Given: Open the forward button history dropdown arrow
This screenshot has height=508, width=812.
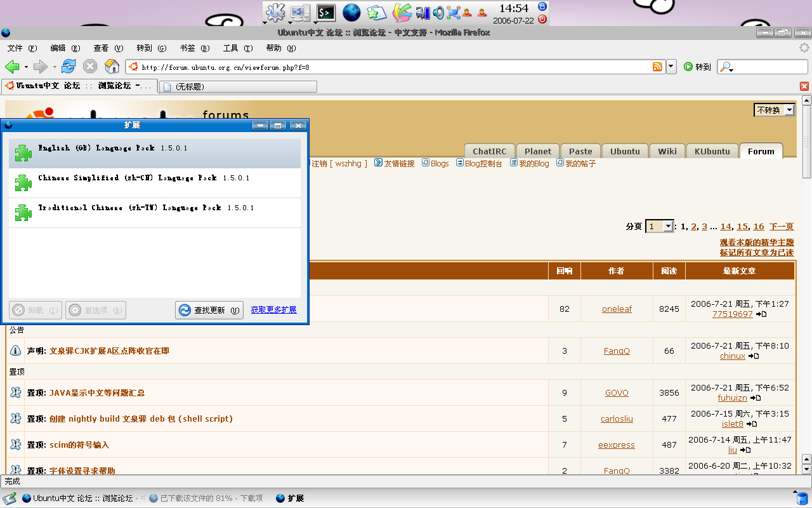Looking at the screenshot, I should tap(55, 67).
